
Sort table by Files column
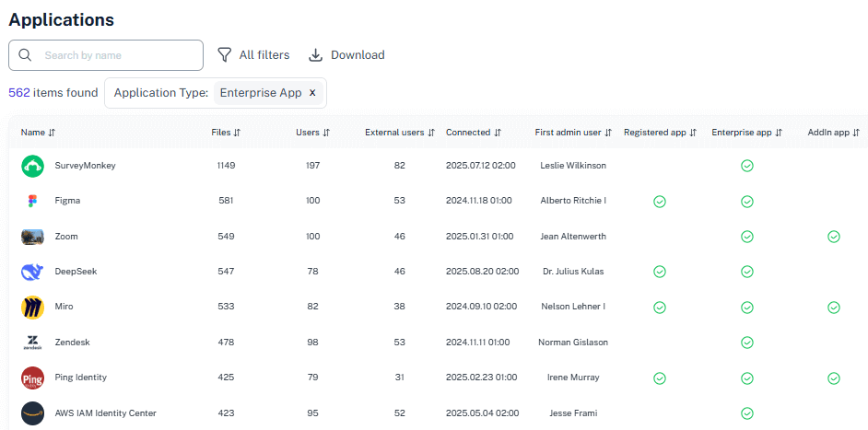click(x=226, y=133)
